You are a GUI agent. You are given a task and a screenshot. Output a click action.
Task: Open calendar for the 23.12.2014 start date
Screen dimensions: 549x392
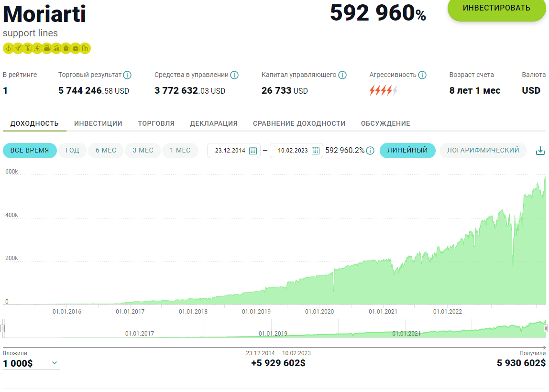pos(253,151)
